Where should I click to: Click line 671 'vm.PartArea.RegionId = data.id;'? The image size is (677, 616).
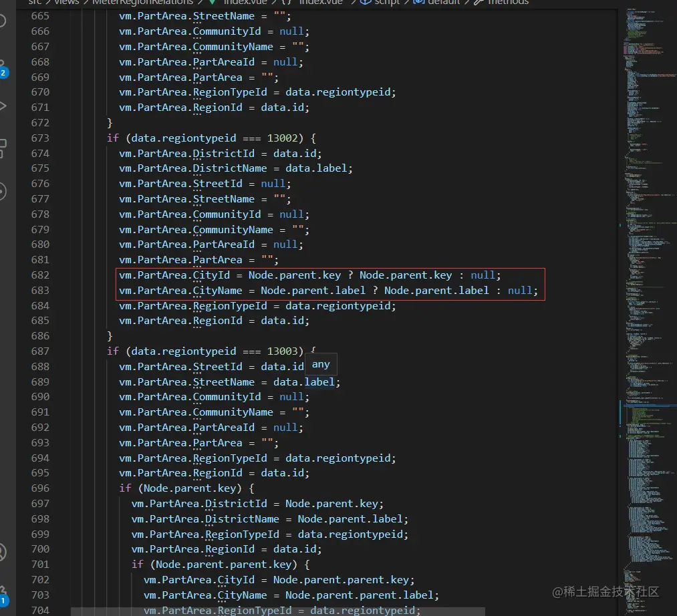pos(214,108)
